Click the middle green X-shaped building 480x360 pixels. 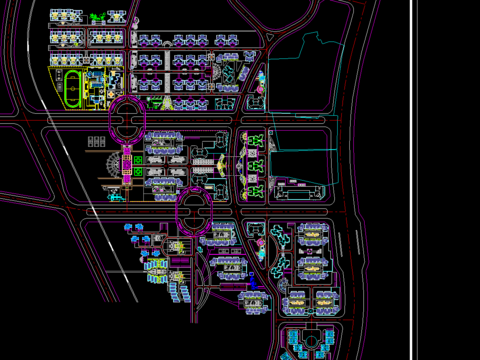tap(256, 166)
